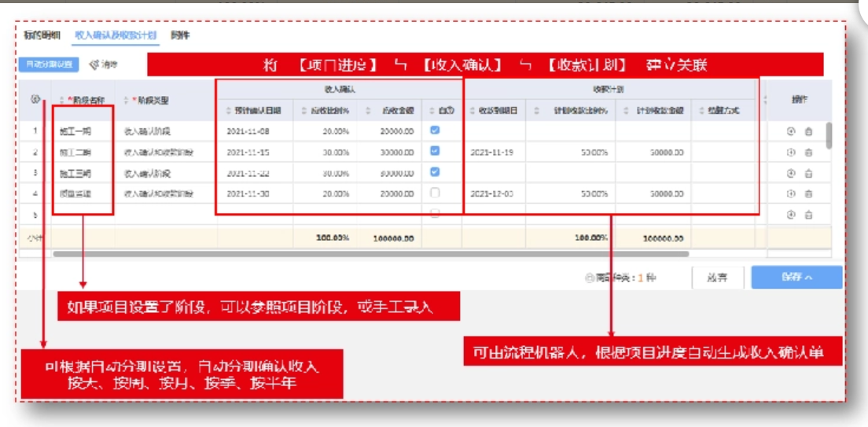Click the add-row icon in row 5
The width and height of the screenshot is (868, 427).
[x=791, y=214]
